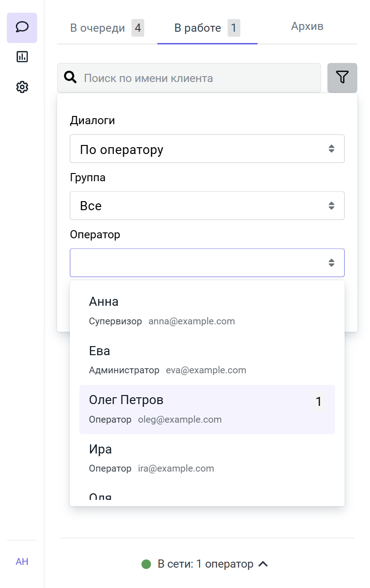Open the «Диалоги» dropdown «По оператору»

point(207,149)
